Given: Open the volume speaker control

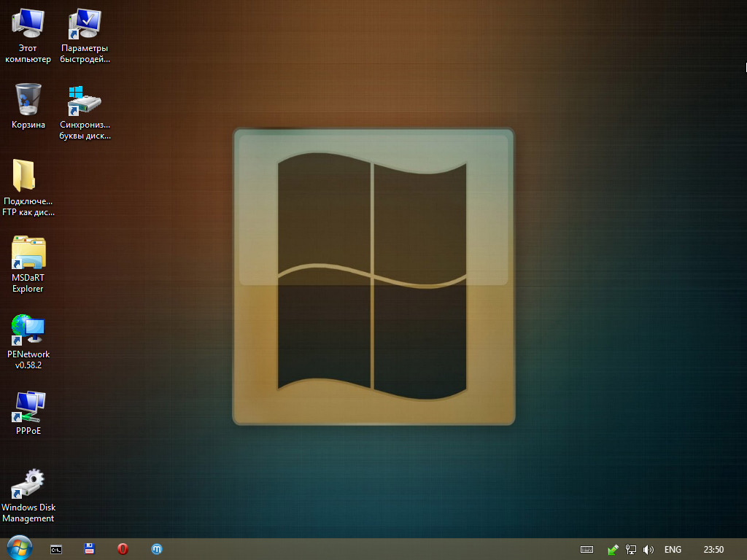Looking at the screenshot, I should point(649,549).
